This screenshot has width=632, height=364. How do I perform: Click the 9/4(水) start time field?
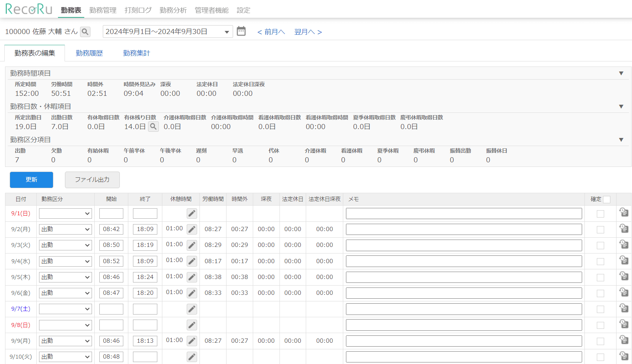point(111,261)
